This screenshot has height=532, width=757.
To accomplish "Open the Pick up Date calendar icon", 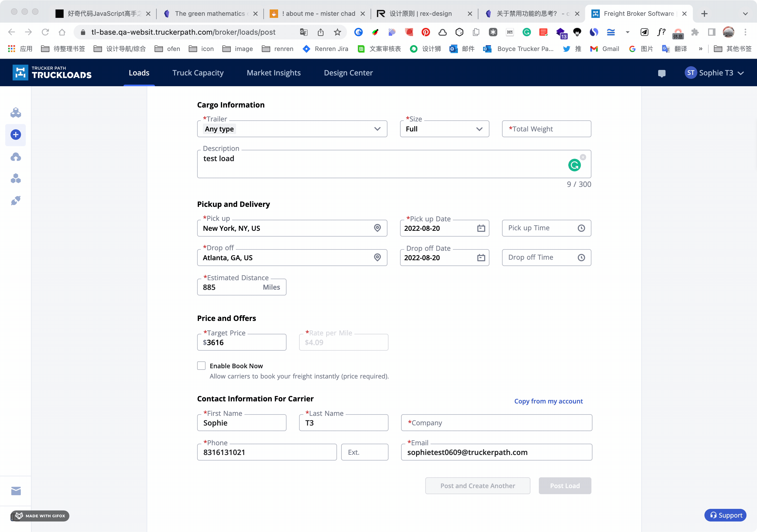I will click(481, 228).
